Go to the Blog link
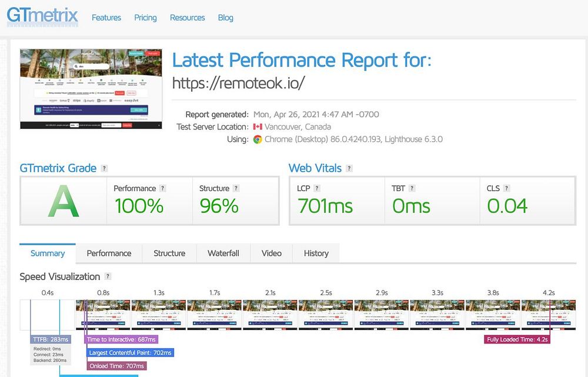 [225, 18]
